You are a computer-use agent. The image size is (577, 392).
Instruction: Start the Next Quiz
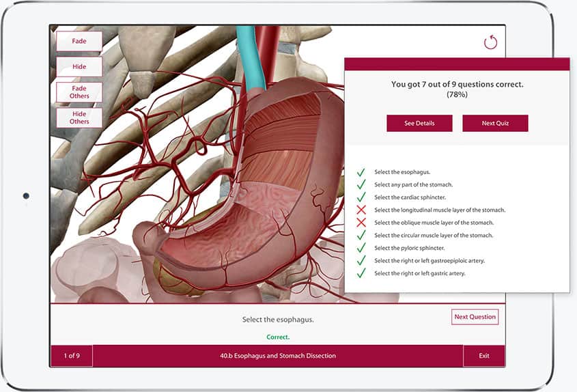tap(495, 124)
